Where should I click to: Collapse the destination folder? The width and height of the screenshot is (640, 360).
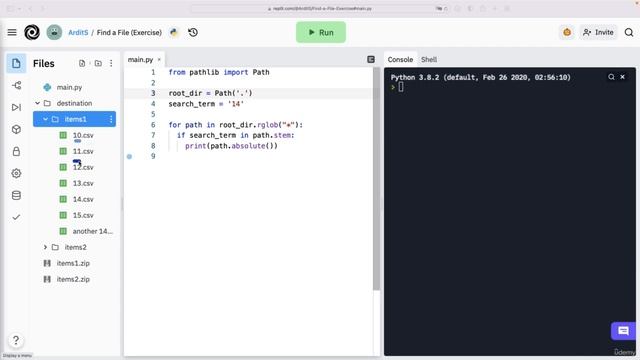tap(37, 103)
